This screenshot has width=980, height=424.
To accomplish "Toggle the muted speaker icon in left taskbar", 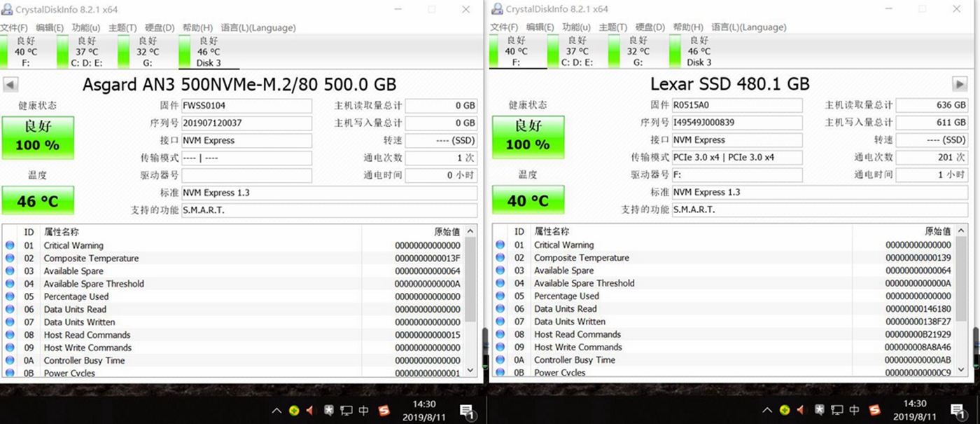I will (310, 411).
